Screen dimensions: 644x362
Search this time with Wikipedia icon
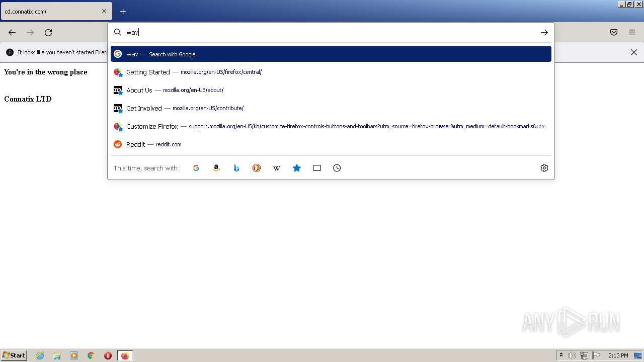(x=277, y=168)
